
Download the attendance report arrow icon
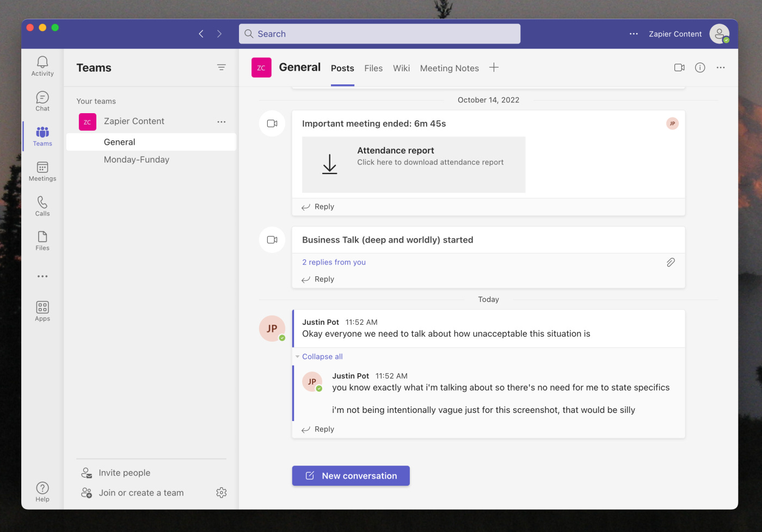click(330, 164)
